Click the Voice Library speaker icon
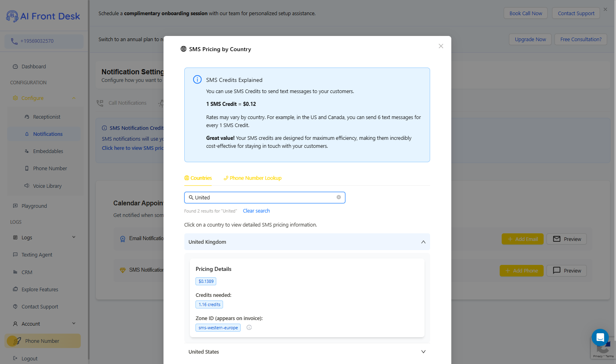This screenshot has width=616, height=364. pyautogui.click(x=27, y=186)
